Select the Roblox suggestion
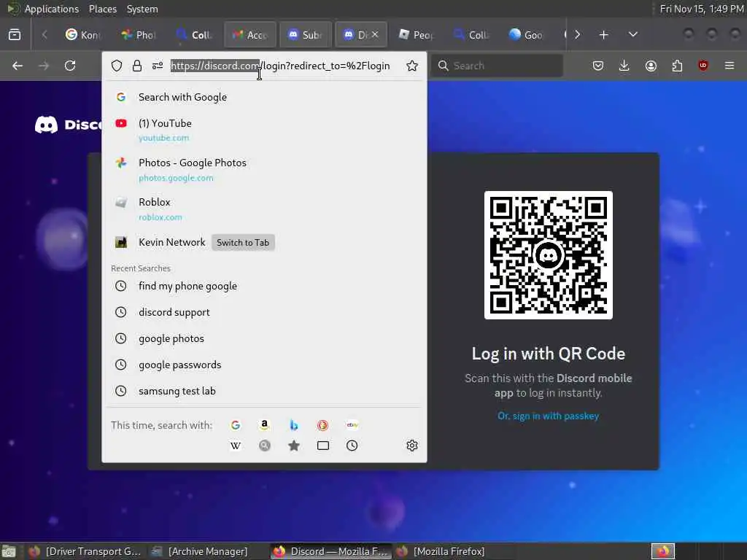 [x=264, y=209]
